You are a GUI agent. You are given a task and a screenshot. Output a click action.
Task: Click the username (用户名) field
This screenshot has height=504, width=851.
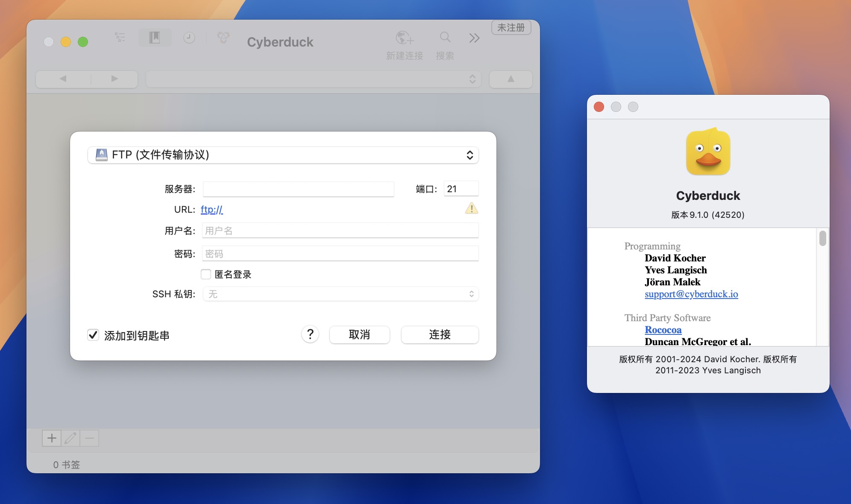pos(340,231)
